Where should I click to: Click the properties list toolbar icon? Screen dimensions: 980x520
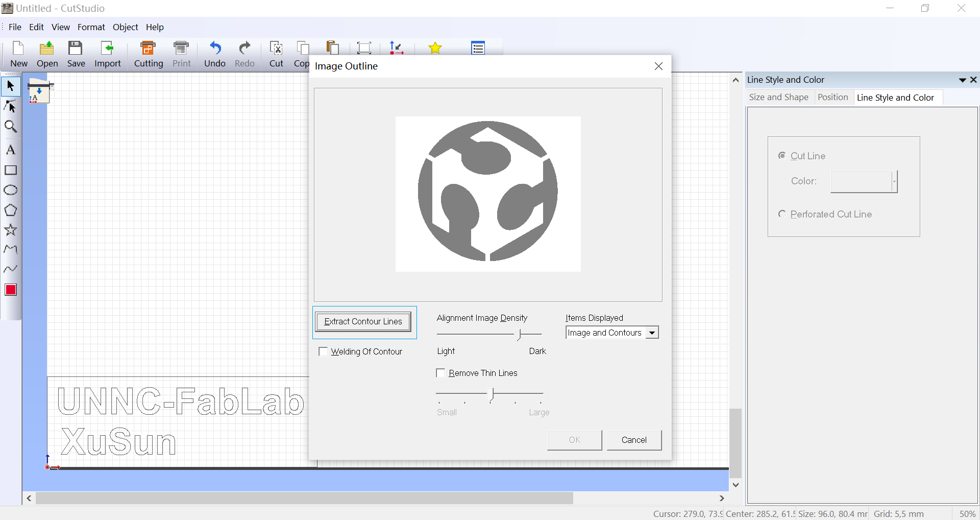[478, 48]
